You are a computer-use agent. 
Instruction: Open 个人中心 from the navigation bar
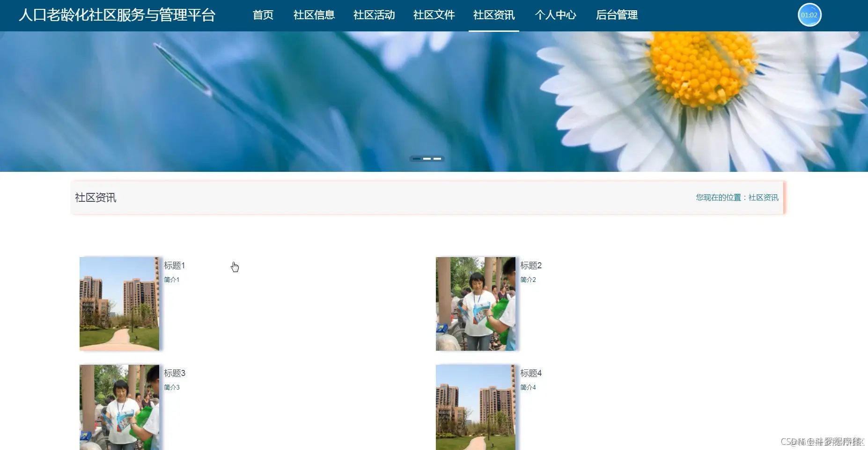click(556, 15)
